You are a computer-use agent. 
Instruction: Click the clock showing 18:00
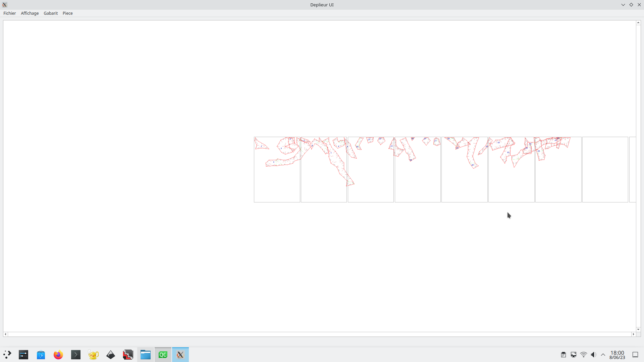pos(617,355)
